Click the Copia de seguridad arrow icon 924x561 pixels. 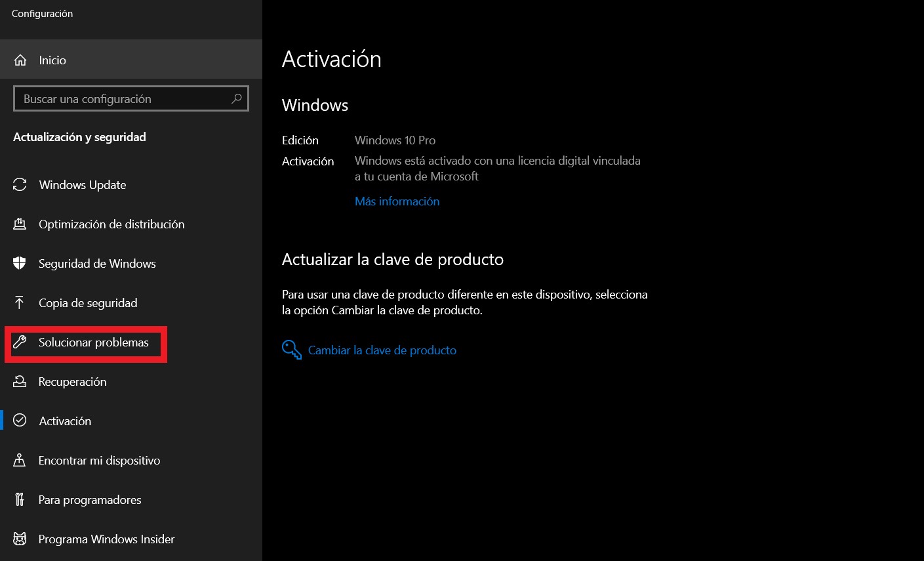(x=20, y=302)
